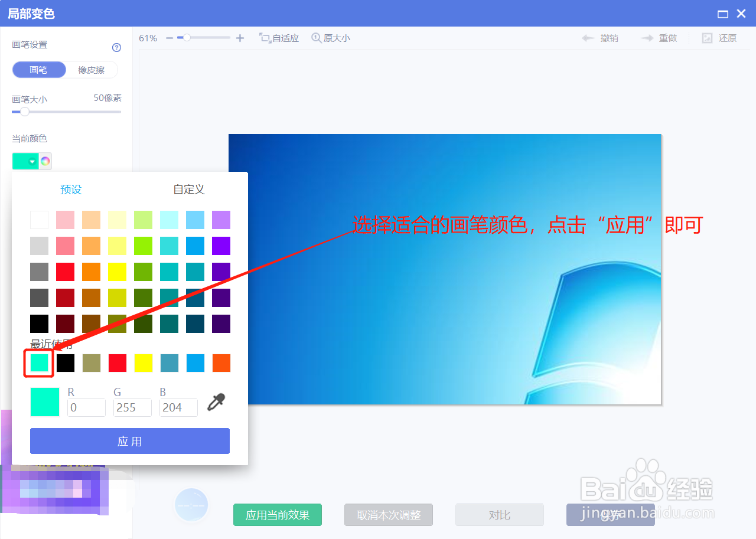This screenshot has height=539, width=756.
Task: Click the B value input field
Action: pyautogui.click(x=178, y=407)
